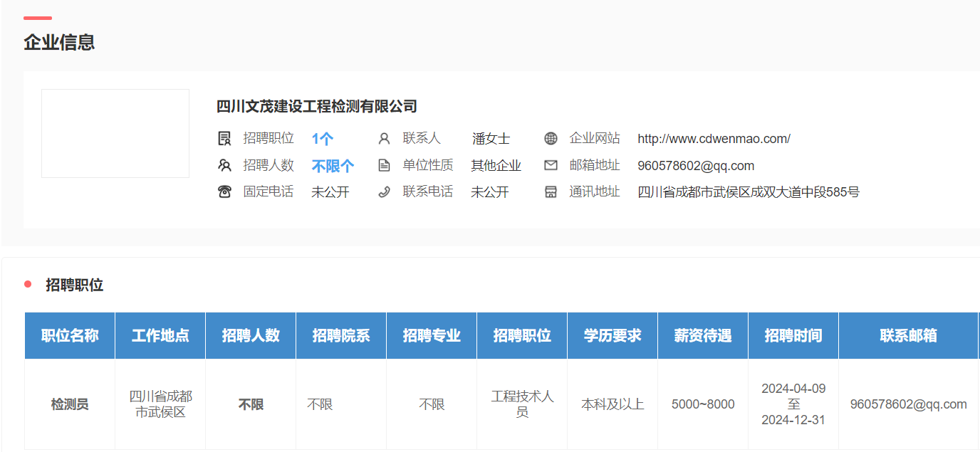The width and height of the screenshot is (980, 452).
Task: Click the blue 1个 job count link
Action: (322, 139)
